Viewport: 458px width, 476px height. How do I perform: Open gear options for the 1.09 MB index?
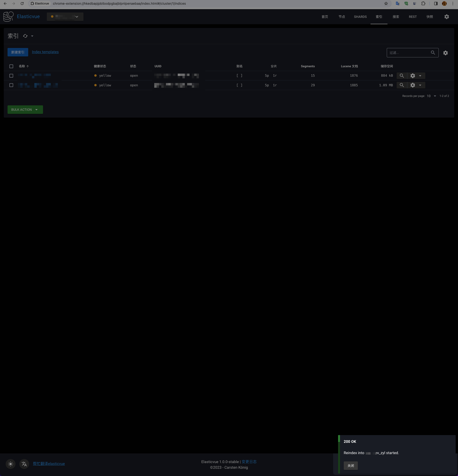tap(413, 85)
